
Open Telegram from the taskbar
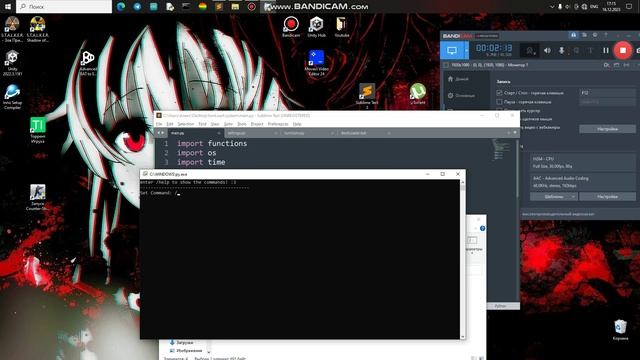137,7
